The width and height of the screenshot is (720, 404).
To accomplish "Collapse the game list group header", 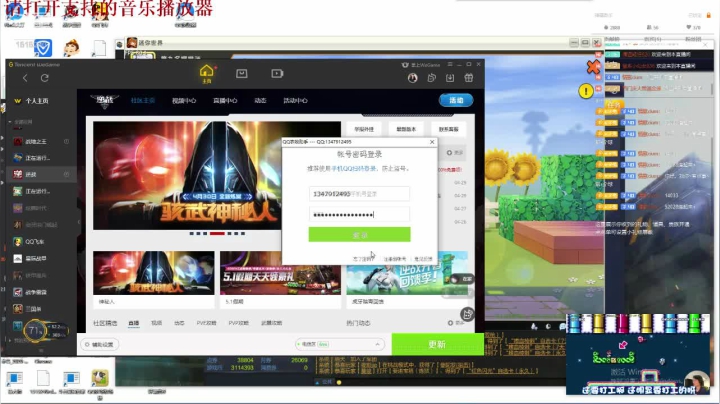I will [21, 122].
